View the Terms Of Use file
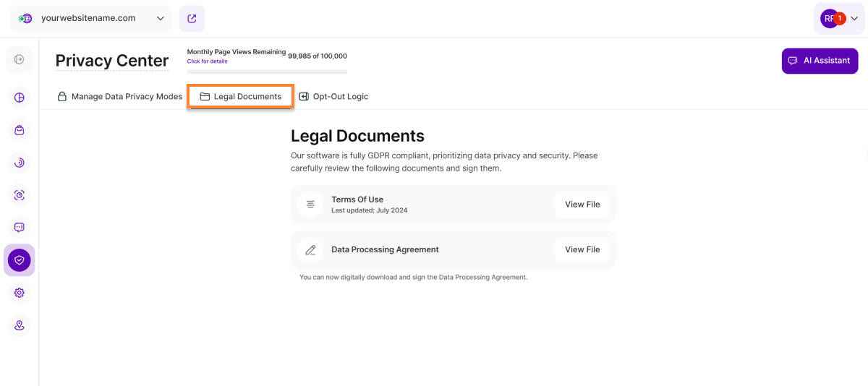This screenshot has width=868, height=386. [582, 205]
